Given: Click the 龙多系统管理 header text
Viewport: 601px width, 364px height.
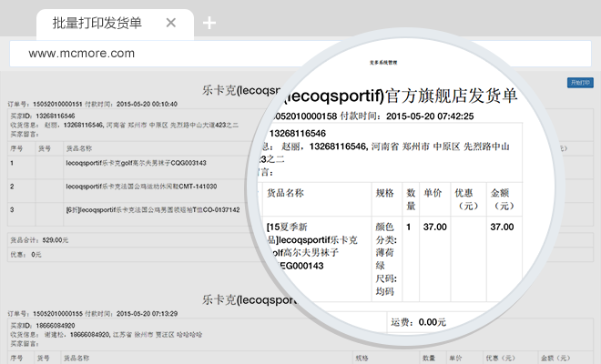Looking at the screenshot, I should [381, 64].
